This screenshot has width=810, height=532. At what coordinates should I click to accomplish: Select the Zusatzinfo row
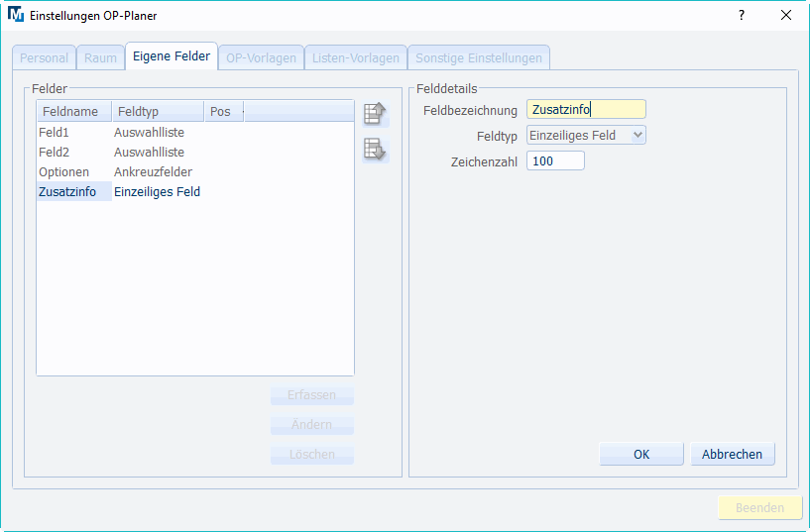195,191
